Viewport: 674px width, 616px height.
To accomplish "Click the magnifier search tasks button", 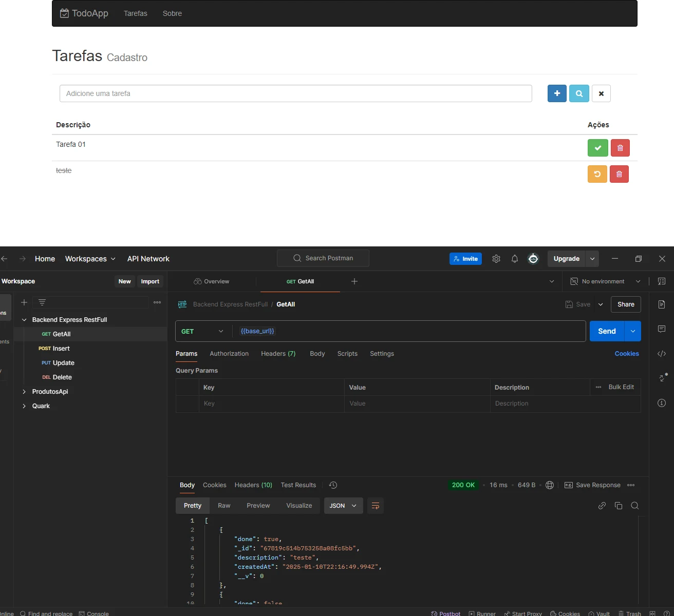I will (x=579, y=93).
